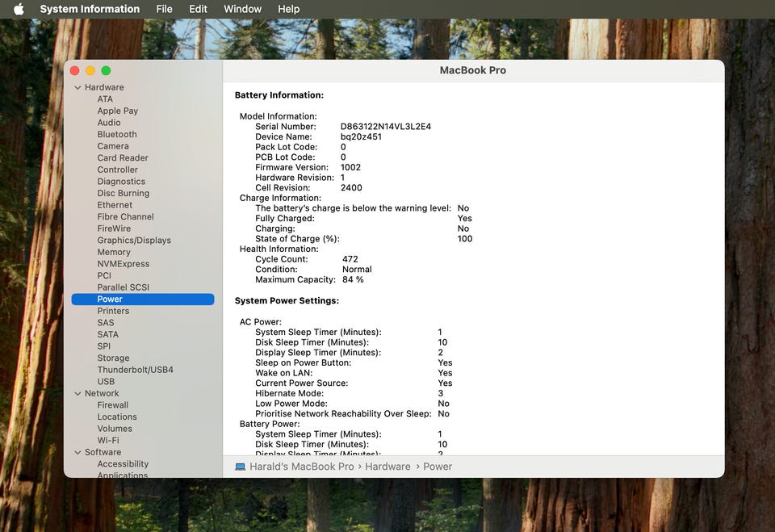
Task: Select Fibre Channel in the sidebar
Action: coord(126,216)
